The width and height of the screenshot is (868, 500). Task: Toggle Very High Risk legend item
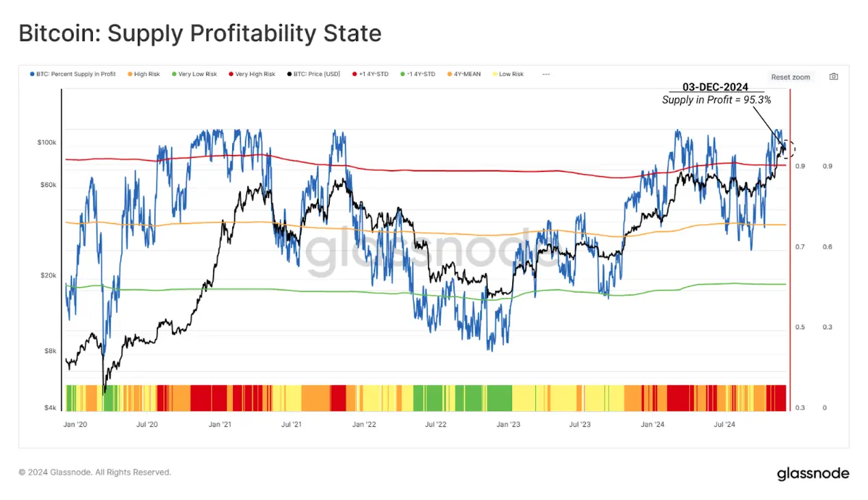tap(252, 74)
